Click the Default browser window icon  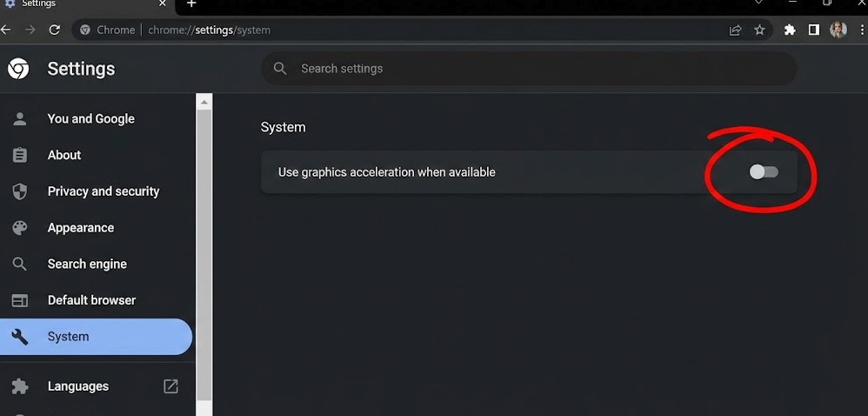click(19, 300)
